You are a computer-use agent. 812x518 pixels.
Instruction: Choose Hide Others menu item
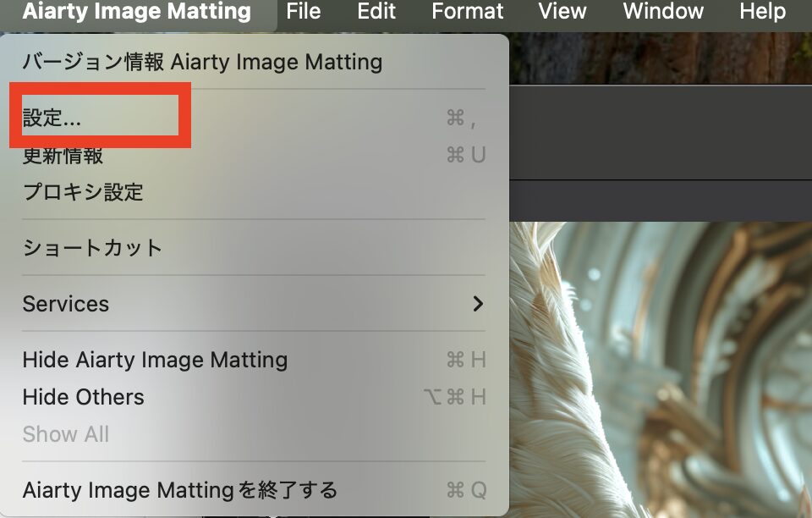tap(254, 397)
